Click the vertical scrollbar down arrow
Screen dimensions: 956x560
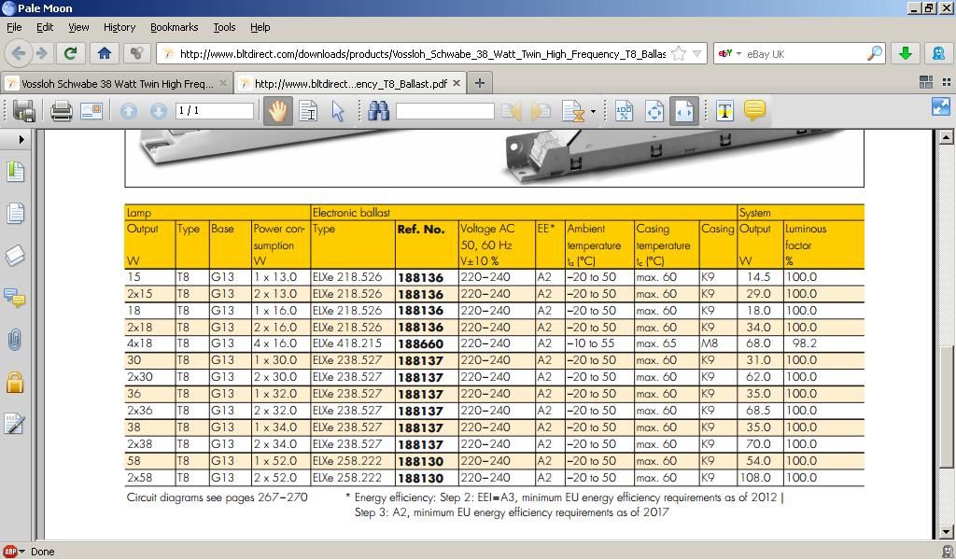[x=946, y=531]
